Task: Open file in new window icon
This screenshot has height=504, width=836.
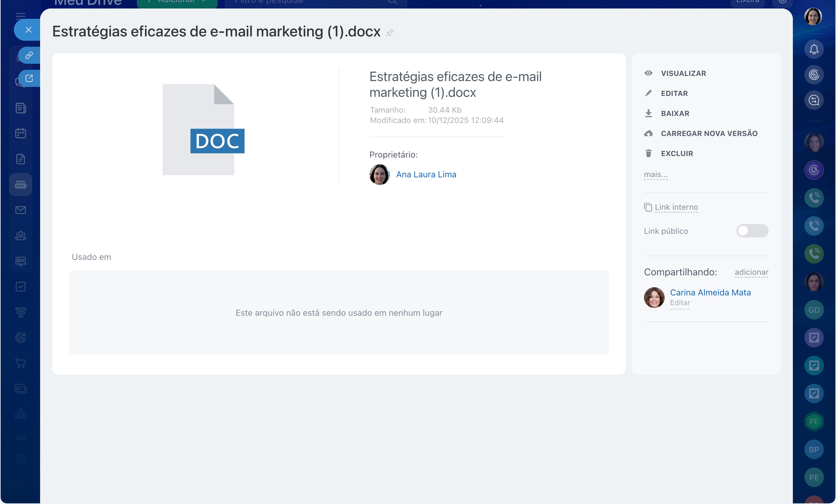Action: tap(29, 78)
